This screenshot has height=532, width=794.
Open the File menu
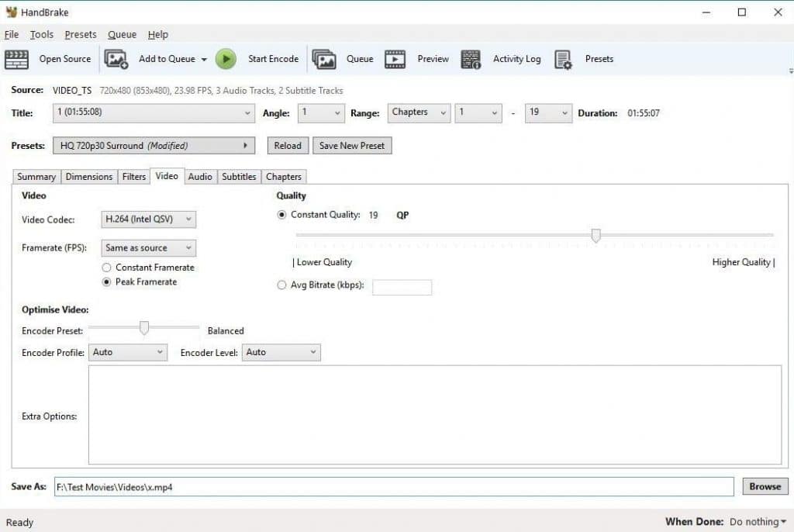click(x=12, y=34)
